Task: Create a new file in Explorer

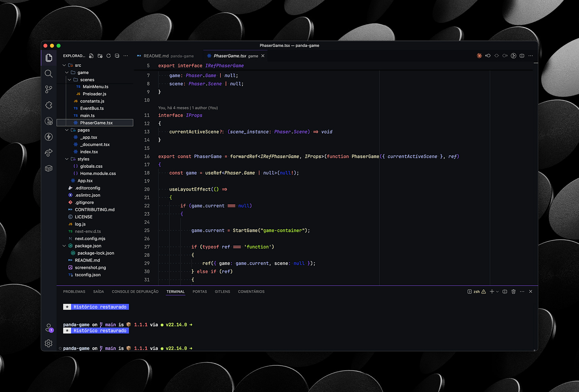Action: click(x=91, y=56)
